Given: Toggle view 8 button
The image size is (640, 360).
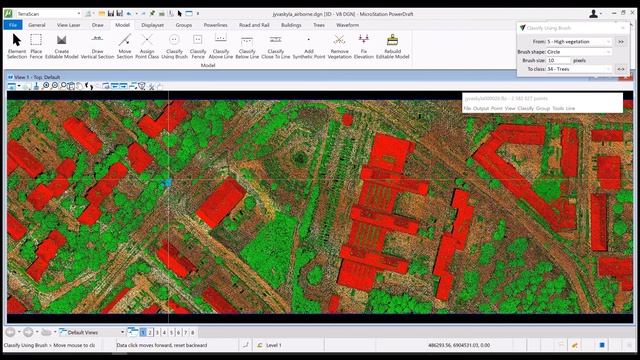Looking at the screenshot, I should [193, 333].
